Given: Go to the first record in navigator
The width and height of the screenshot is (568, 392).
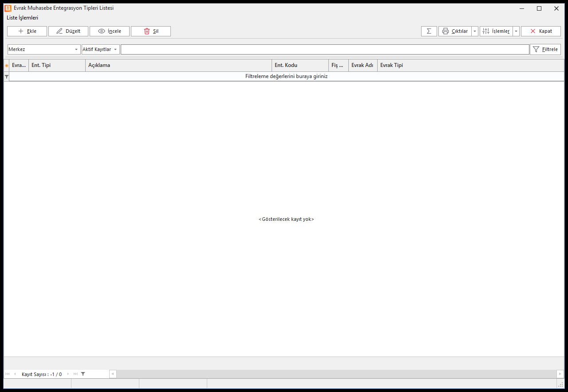Looking at the screenshot, I should click(x=7, y=374).
